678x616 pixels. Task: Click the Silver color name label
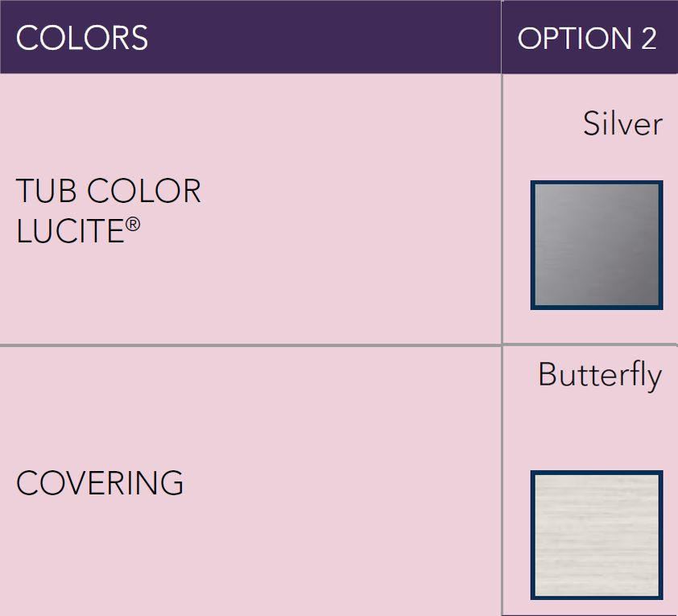(622, 124)
